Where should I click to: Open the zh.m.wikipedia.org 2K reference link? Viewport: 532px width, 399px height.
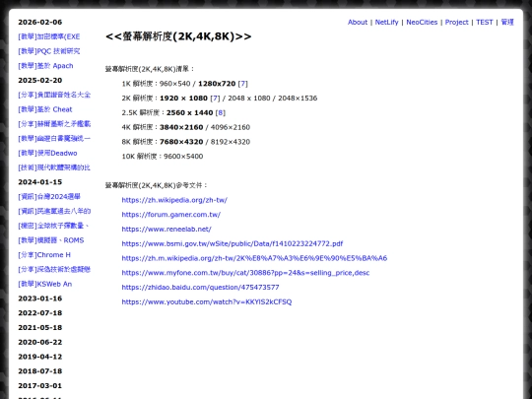[x=254, y=258]
